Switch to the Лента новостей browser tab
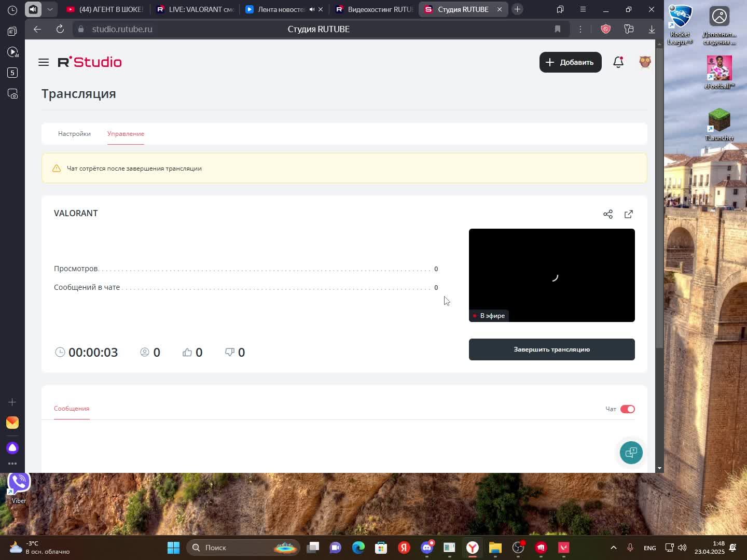This screenshot has width=747, height=560. tap(275, 9)
